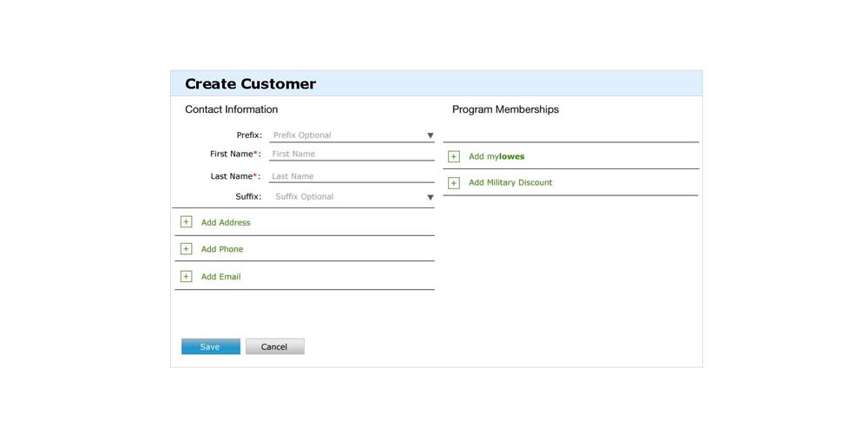Click the Suffix label
Image resolution: width=868 pixels, height=434 pixels.
click(x=248, y=196)
